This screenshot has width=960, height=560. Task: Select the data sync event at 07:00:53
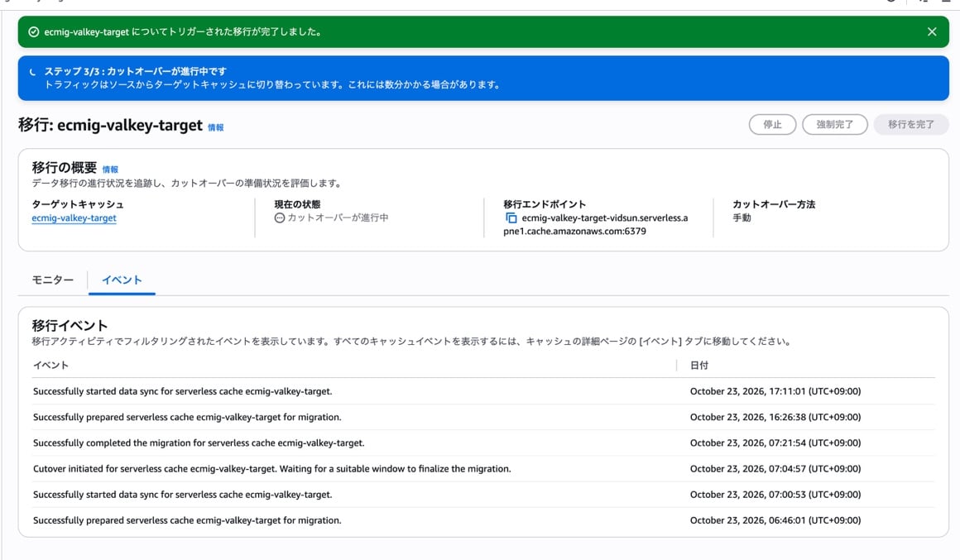483,495
